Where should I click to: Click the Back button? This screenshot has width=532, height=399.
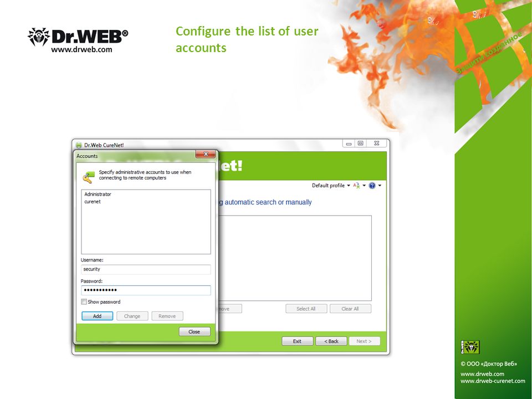(331, 341)
